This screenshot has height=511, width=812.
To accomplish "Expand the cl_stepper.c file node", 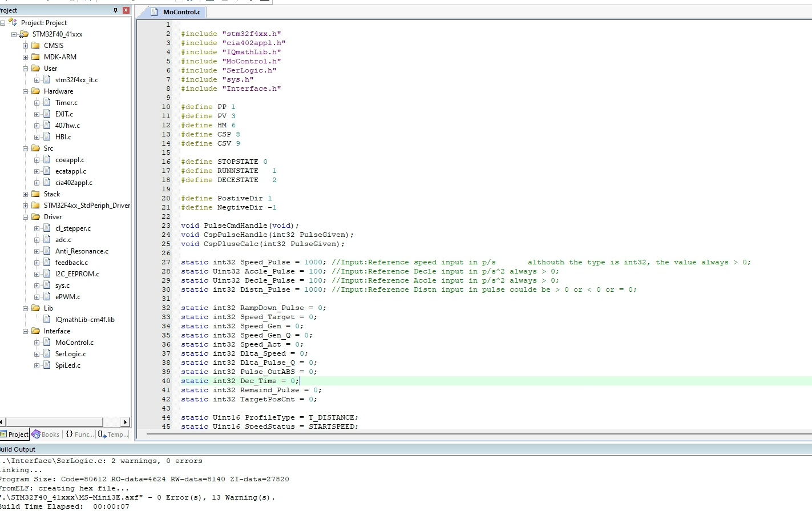I will pos(37,228).
